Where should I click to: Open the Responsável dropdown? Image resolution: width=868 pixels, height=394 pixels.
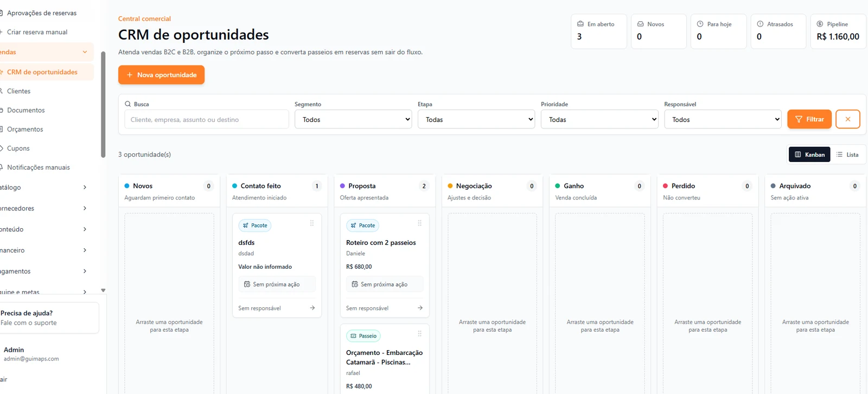pos(723,119)
